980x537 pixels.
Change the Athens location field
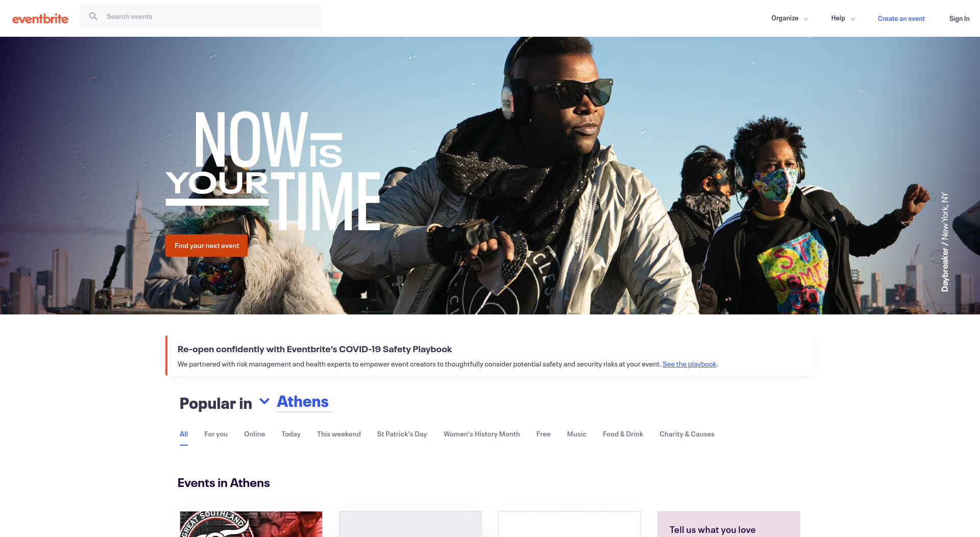tap(304, 402)
